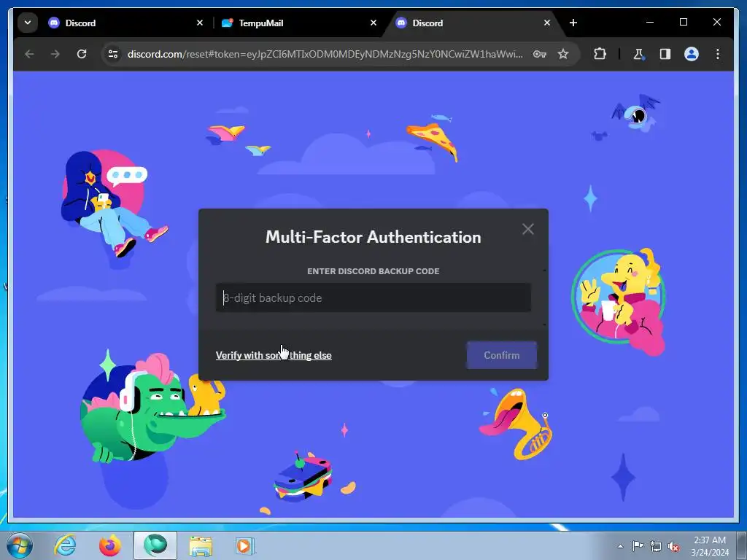Close the Multi-Factor Authentication dialog
The height and width of the screenshot is (560, 747).
[x=528, y=229]
